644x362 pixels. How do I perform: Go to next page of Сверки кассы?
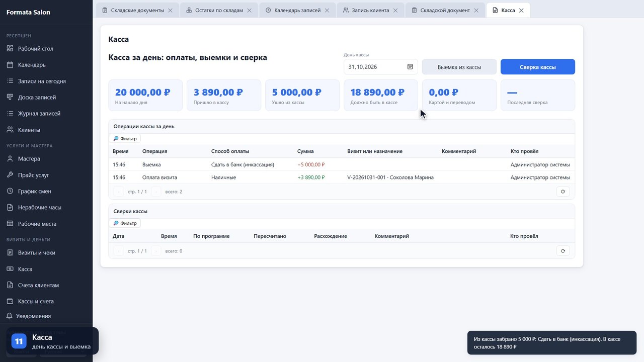click(156, 251)
